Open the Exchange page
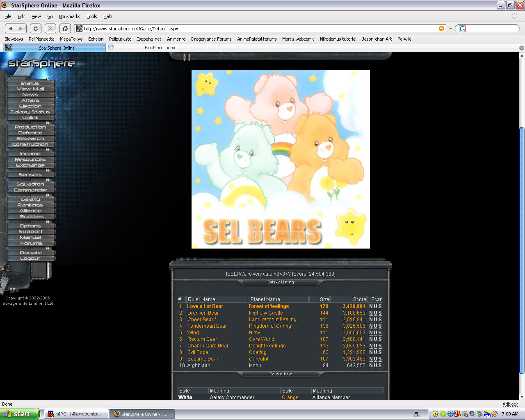 pos(30,165)
